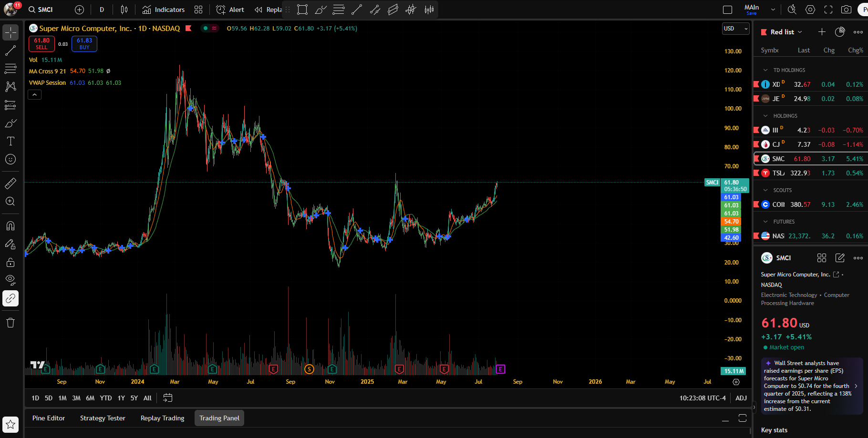This screenshot has height=438, width=868.
Task: Select the Text annotation tool
Action: (10, 141)
